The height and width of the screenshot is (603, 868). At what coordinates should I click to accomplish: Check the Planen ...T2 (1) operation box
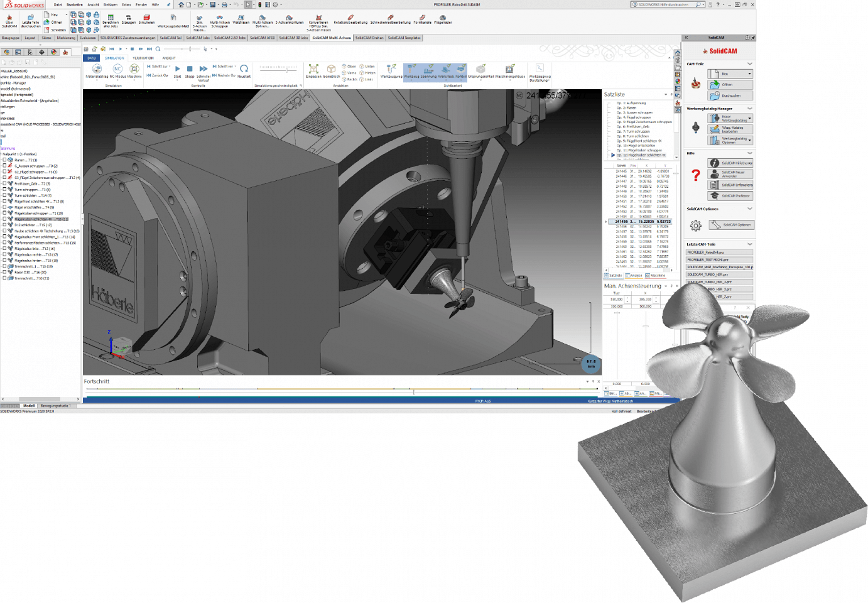[x=4, y=160]
